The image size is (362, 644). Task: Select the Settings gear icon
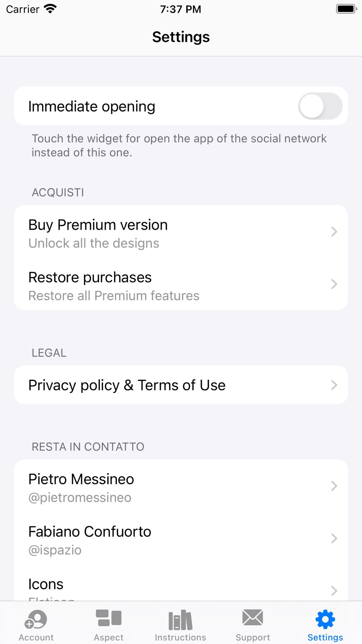click(325, 619)
